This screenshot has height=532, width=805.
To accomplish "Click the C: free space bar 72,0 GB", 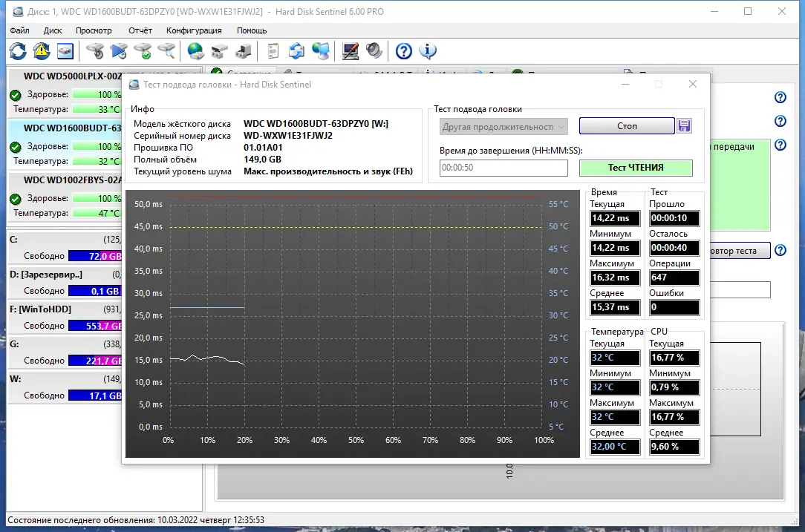I will pos(95,256).
